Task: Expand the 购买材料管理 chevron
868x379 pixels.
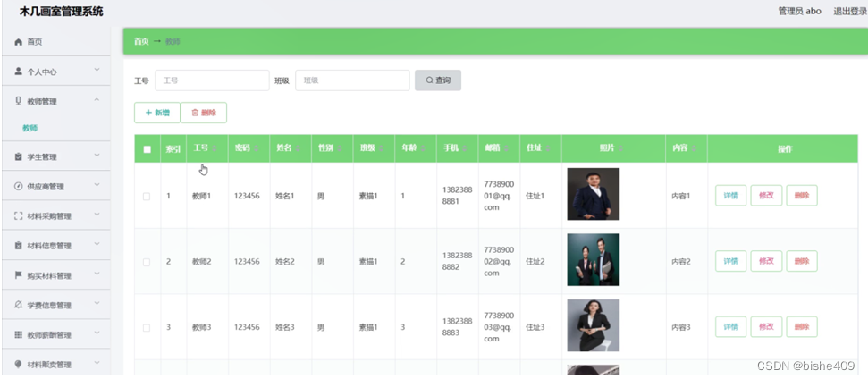Action: click(x=97, y=274)
